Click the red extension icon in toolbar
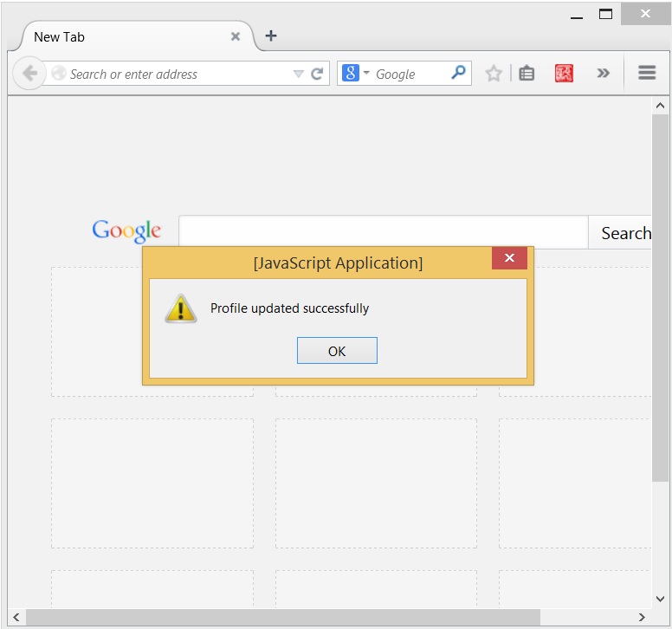This screenshot has height=629, width=672. point(564,74)
